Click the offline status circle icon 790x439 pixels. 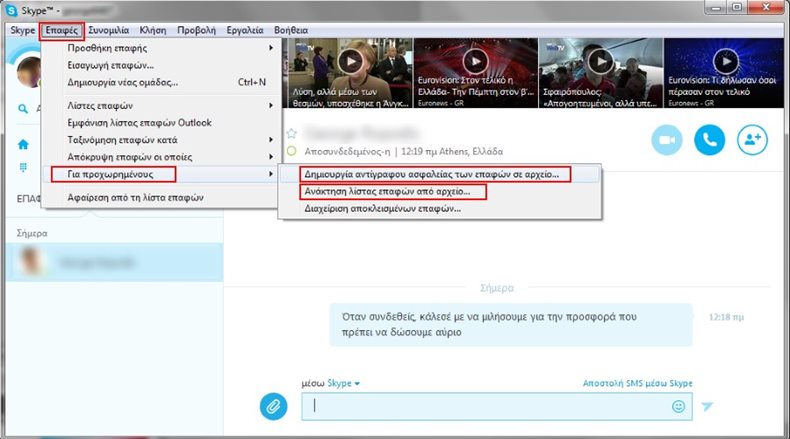point(291,151)
